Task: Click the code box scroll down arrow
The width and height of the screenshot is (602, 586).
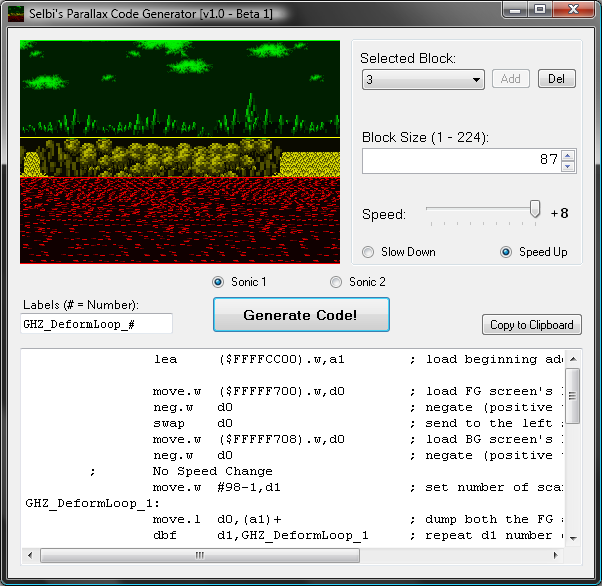Action: point(573,539)
